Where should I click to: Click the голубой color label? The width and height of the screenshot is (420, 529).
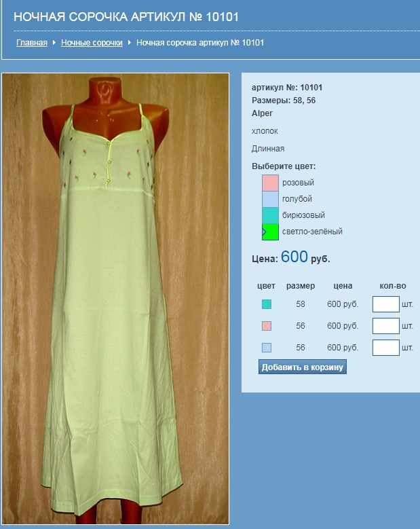point(297,199)
